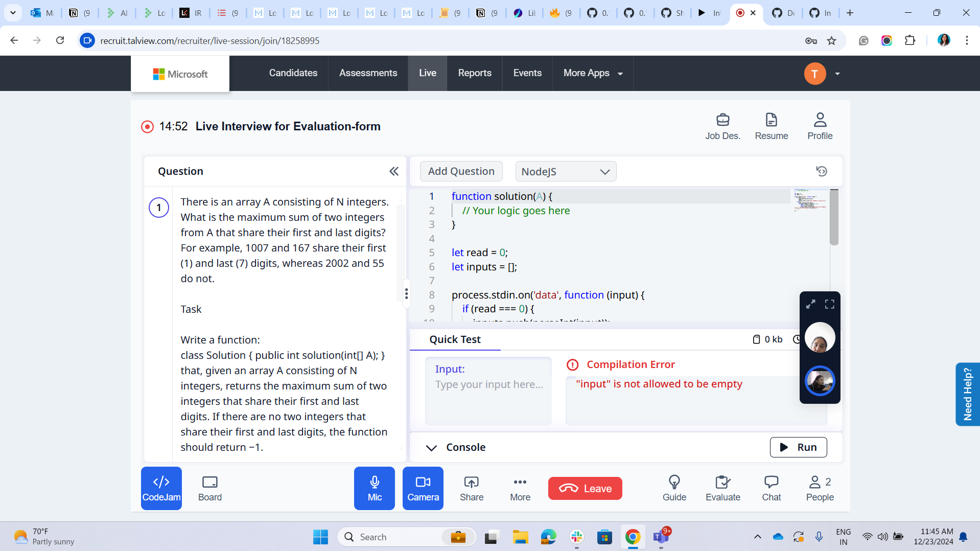980x551 pixels.
Task: View the candidate Profile
Action: coord(820,126)
